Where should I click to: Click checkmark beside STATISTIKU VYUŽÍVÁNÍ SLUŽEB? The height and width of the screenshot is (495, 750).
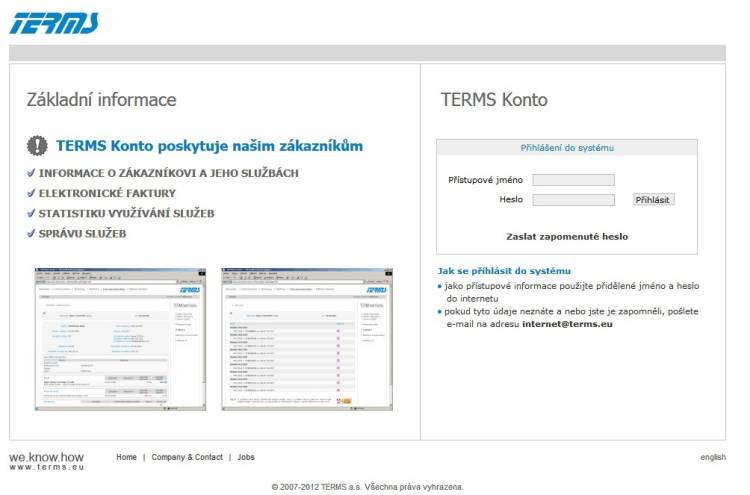(31, 213)
